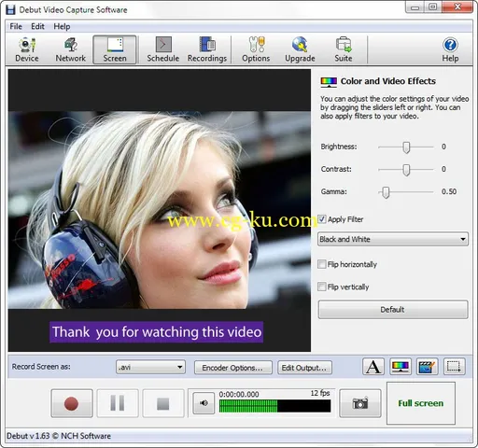Reset effects with the Default button
Screen dimensions: 478x448
[x=393, y=309]
